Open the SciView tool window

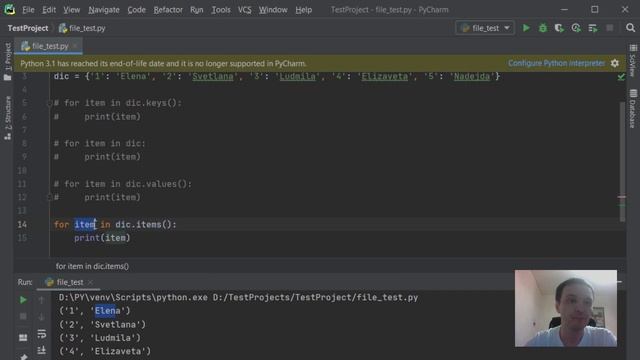633,61
